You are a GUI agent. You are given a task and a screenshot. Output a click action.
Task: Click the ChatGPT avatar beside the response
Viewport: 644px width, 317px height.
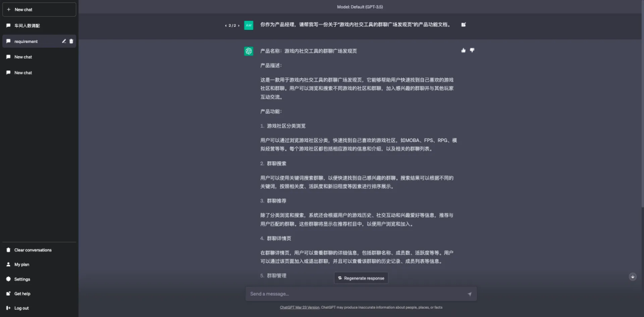pyautogui.click(x=249, y=51)
